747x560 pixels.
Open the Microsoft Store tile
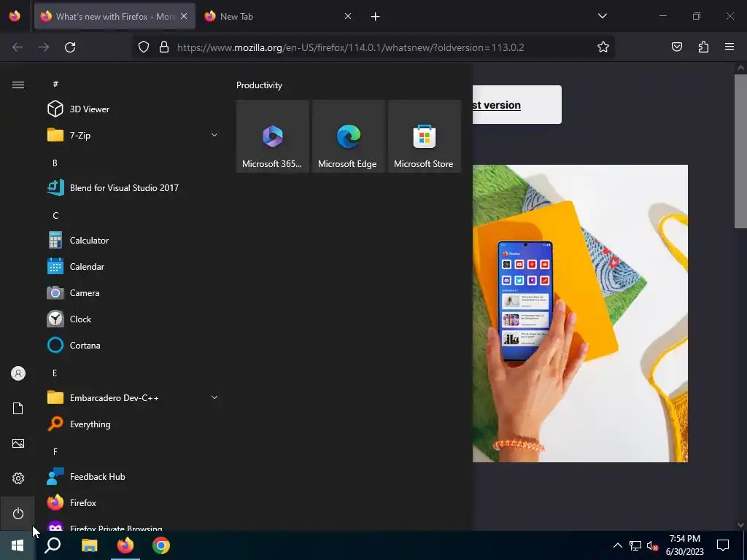(x=424, y=136)
